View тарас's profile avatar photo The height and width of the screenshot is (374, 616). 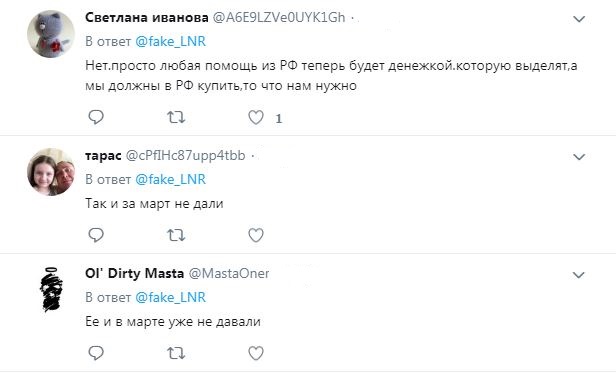pyautogui.click(x=51, y=172)
